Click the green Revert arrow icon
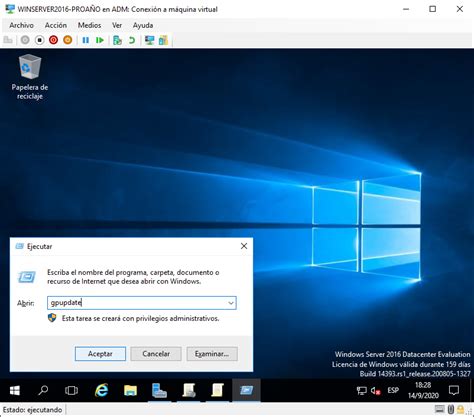The image size is (474, 417). (x=132, y=40)
